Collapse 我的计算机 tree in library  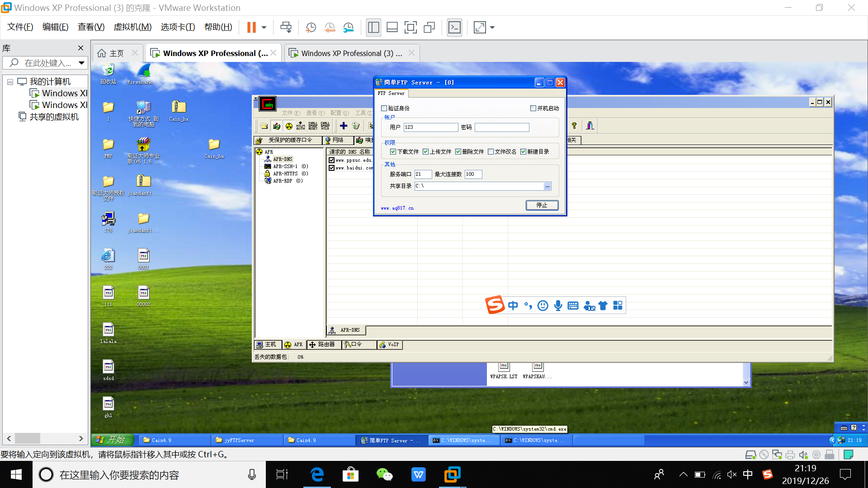click(10, 82)
